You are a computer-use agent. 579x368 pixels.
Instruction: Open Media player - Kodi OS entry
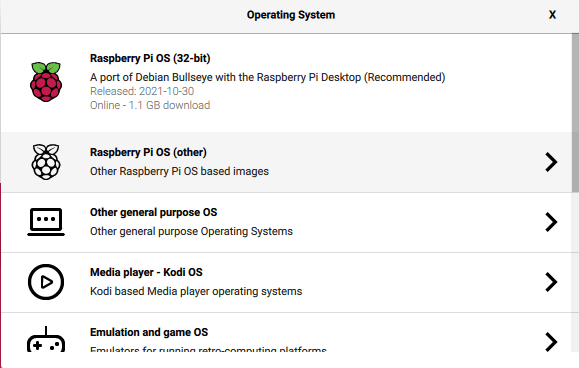[x=286, y=282]
